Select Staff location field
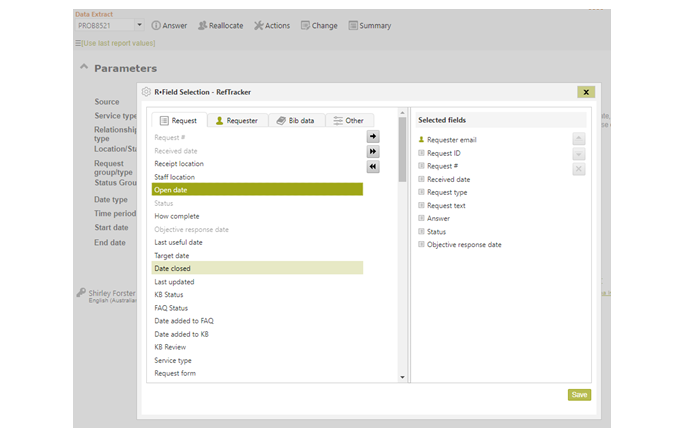 tap(257, 177)
